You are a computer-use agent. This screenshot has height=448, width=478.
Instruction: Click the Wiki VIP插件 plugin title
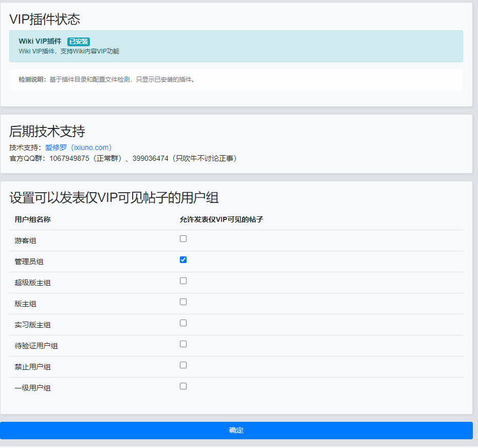40,42
